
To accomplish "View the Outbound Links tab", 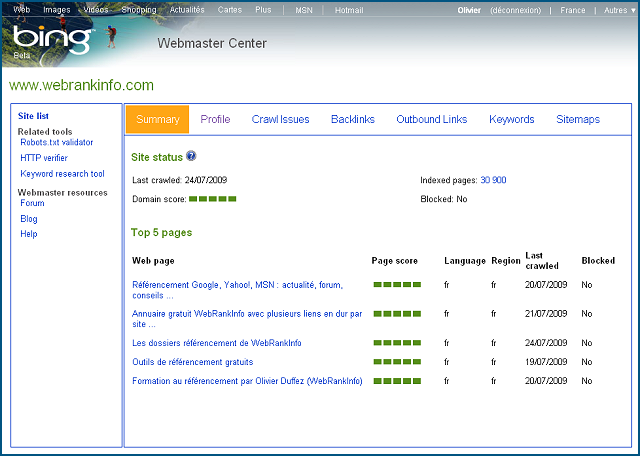I will point(431,119).
